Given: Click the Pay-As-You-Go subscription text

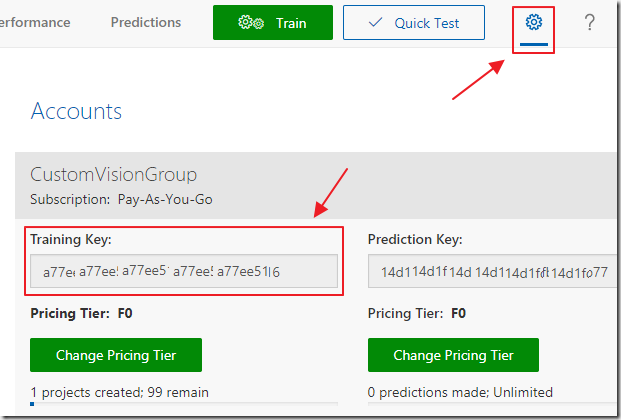Looking at the screenshot, I should (x=165, y=199).
